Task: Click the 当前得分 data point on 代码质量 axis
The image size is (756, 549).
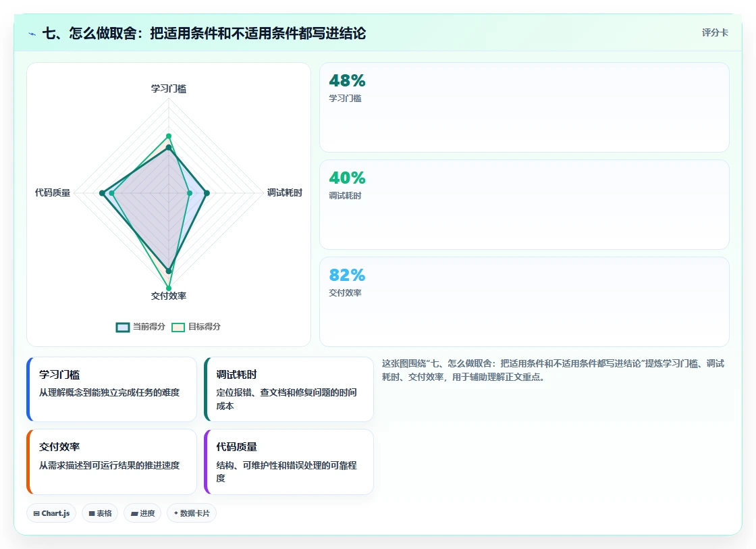Action: pos(102,193)
